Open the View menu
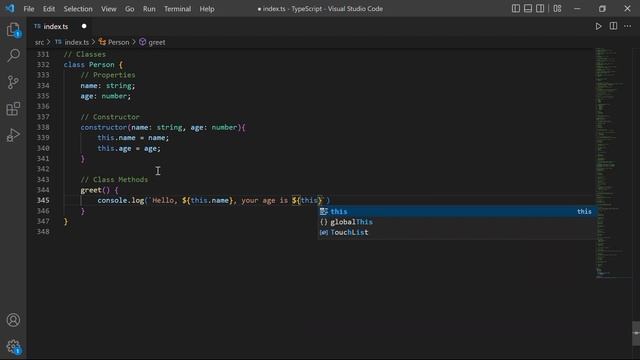 (x=109, y=9)
